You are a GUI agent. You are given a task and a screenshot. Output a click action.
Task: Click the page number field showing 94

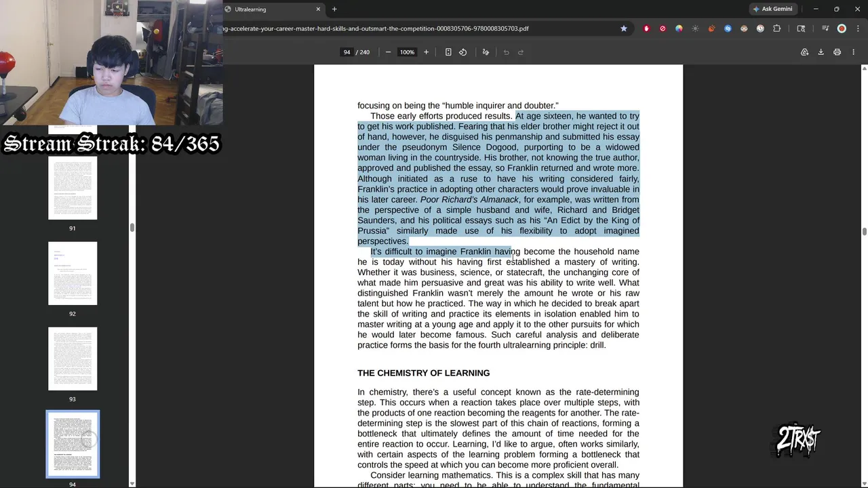(x=347, y=52)
